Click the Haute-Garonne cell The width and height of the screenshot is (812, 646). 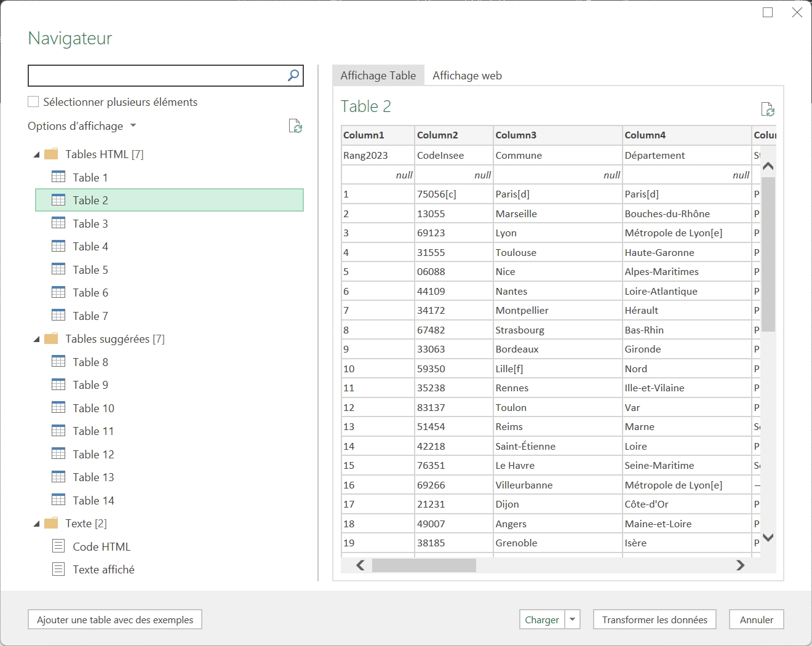pyautogui.click(x=687, y=252)
